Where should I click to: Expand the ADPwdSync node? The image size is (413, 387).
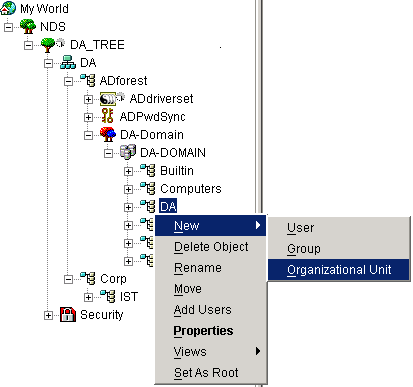tap(88, 117)
